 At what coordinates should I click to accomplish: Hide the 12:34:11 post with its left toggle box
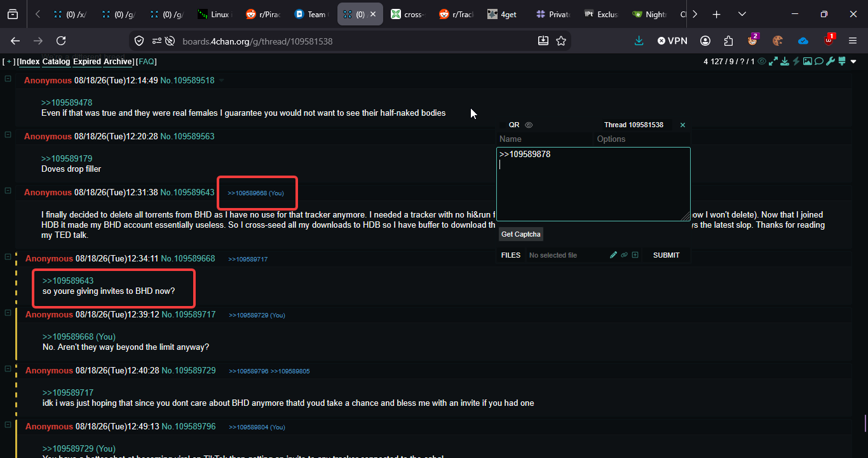point(8,257)
